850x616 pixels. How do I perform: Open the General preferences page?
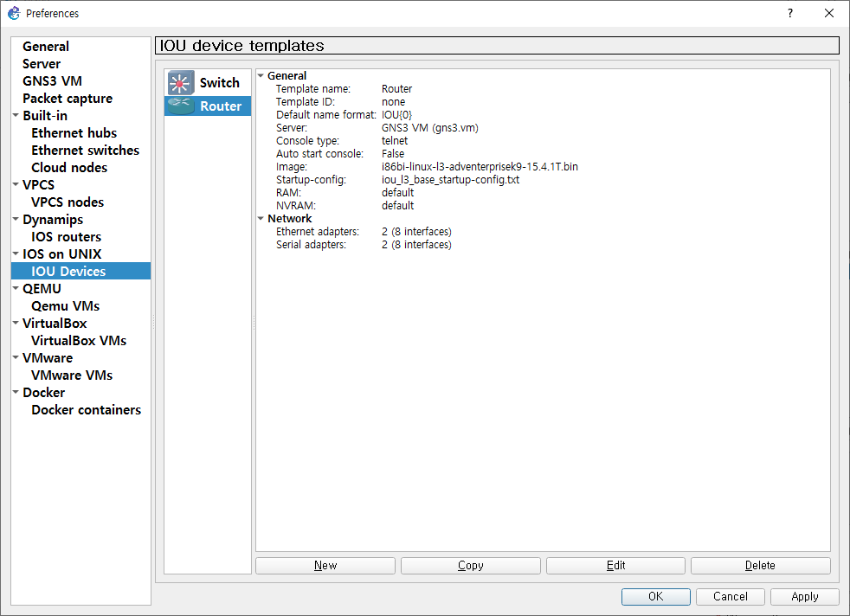coord(46,47)
